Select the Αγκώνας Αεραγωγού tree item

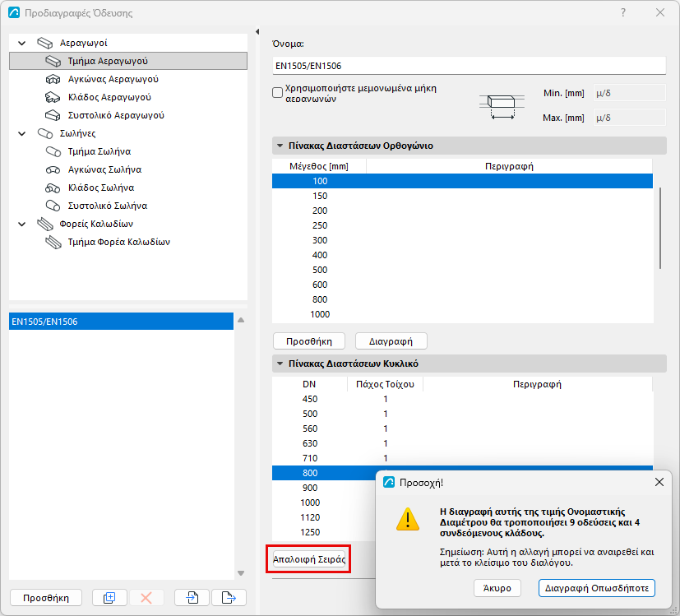pyautogui.click(x=113, y=79)
